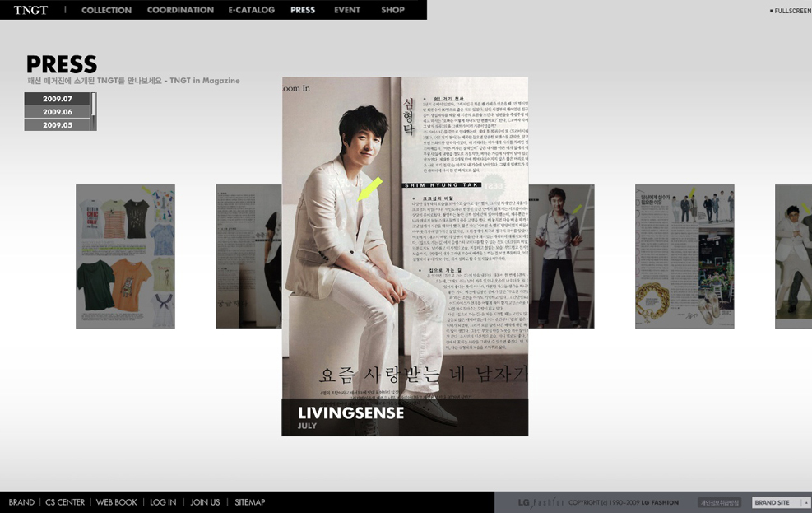Screen dimensions: 812x513
Task: Go to the COORDINATION menu item
Action: (x=180, y=10)
